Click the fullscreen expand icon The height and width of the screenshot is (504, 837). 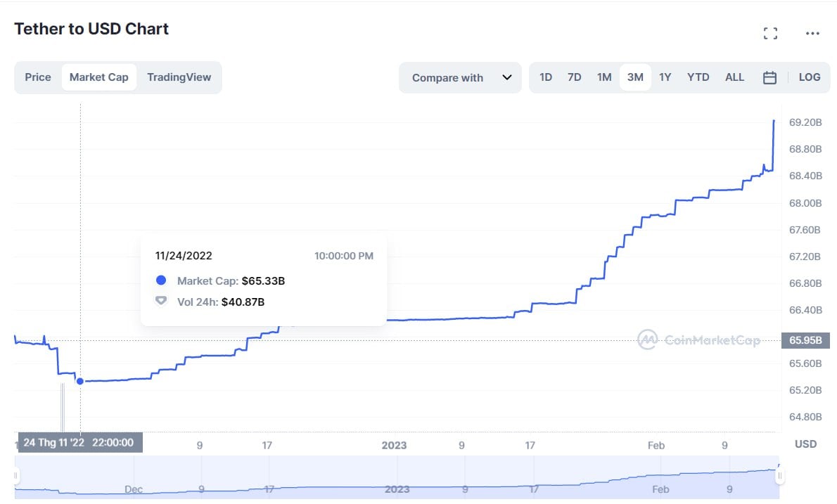tap(771, 32)
